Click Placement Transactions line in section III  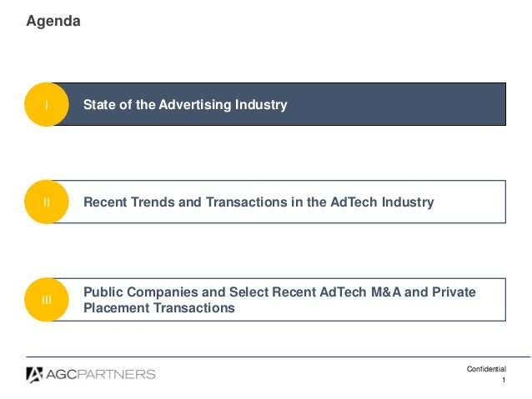(159, 308)
